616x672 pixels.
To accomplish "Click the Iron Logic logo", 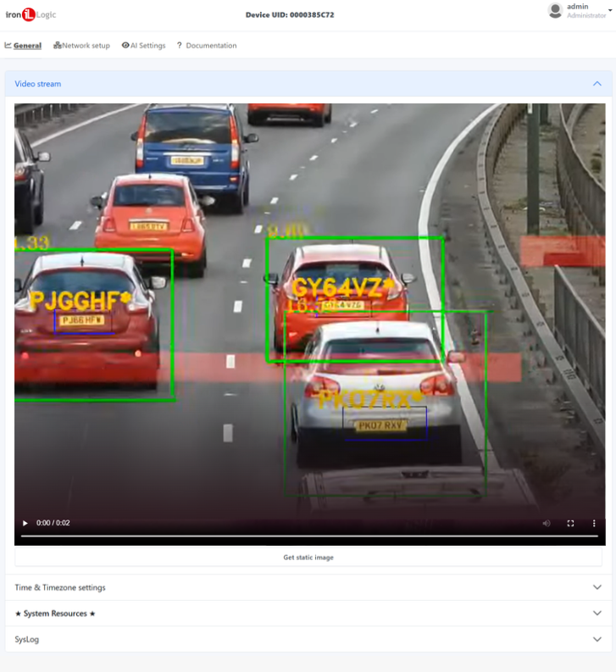I will coord(31,15).
